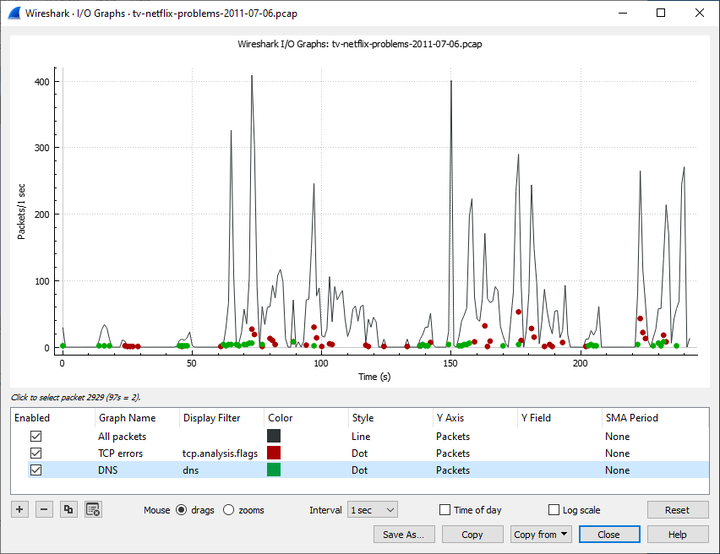Click the green color swatch for DNS
This screenshot has height=554, width=720.
pyautogui.click(x=274, y=470)
